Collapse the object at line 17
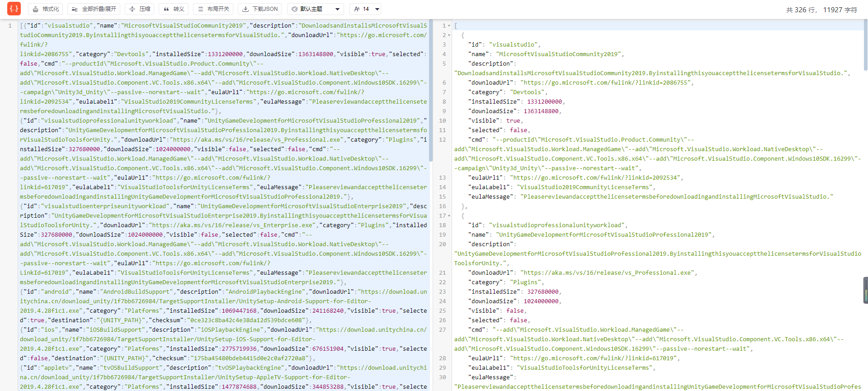The height and width of the screenshot is (391, 868). [449, 216]
